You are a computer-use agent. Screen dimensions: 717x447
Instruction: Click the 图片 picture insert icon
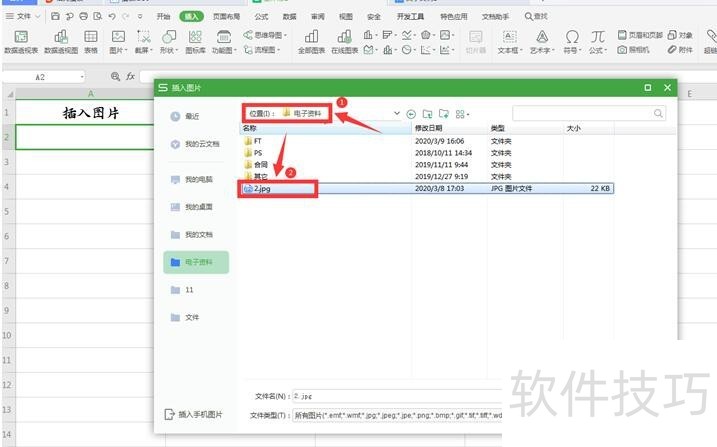118,42
